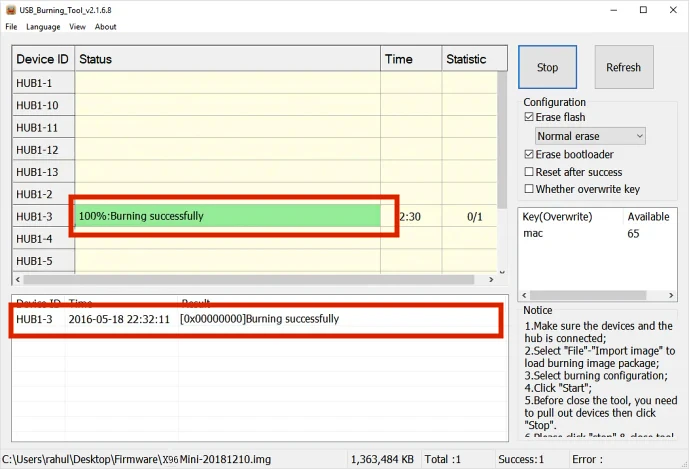Close the USB Burning Tool window

click(x=673, y=10)
